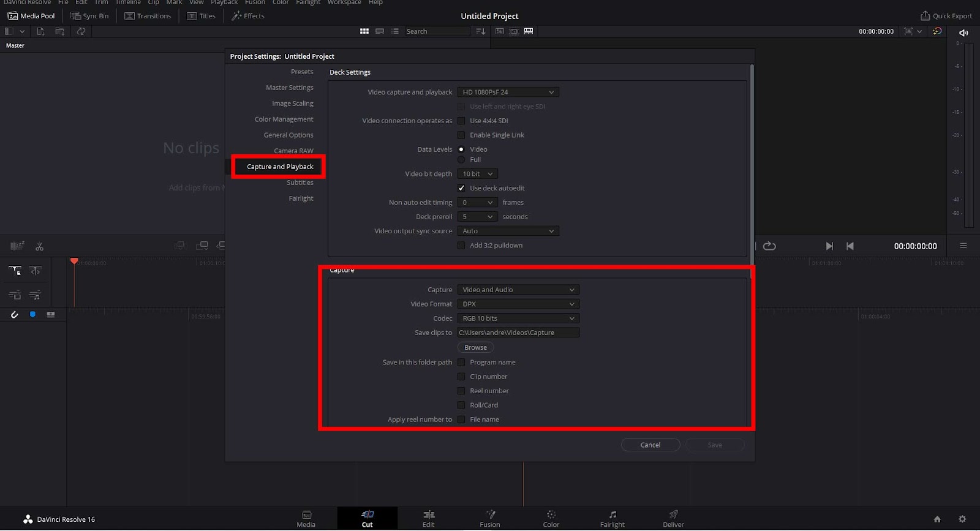Screen dimensions: 980x531
Task: Open the Media Pool panel
Action: click(x=31, y=16)
